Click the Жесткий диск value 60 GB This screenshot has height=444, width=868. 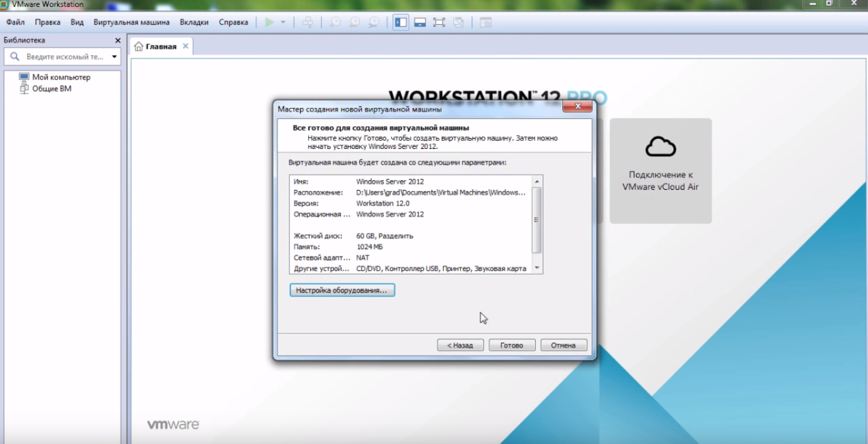coord(385,236)
